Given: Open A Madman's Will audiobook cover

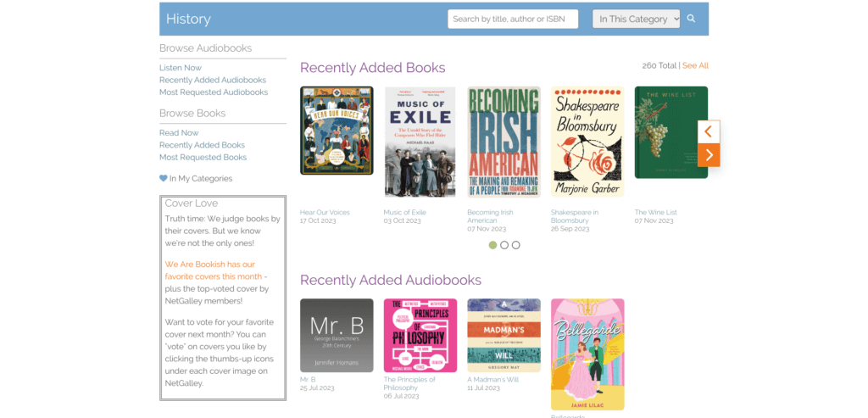Looking at the screenshot, I should click(504, 336).
